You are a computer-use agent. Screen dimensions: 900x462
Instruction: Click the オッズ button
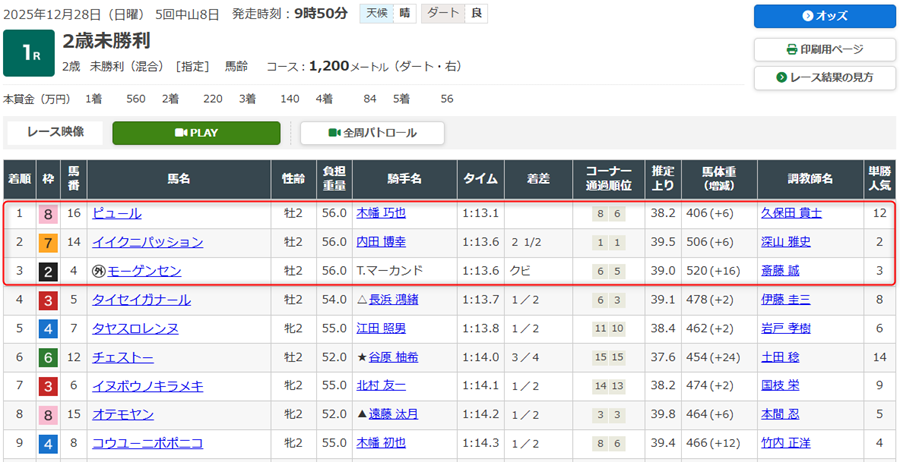click(x=824, y=16)
